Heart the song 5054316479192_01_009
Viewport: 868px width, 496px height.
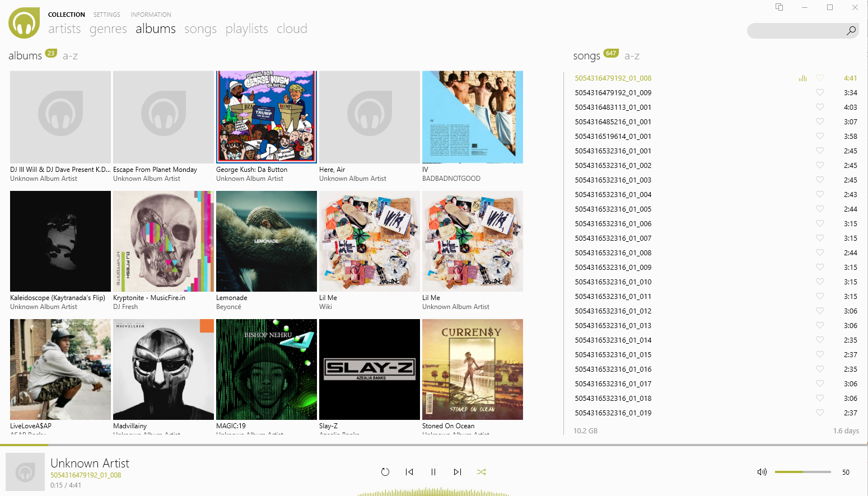click(x=820, y=92)
